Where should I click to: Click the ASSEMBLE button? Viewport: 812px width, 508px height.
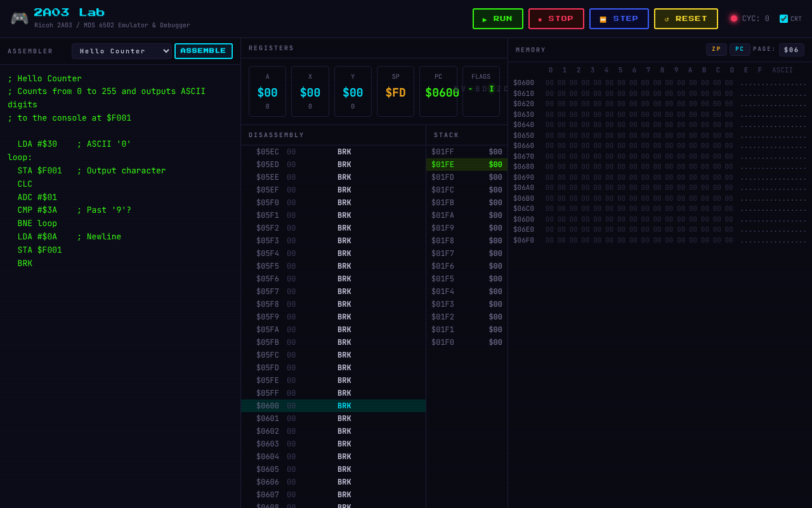pyautogui.click(x=203, y=51)
